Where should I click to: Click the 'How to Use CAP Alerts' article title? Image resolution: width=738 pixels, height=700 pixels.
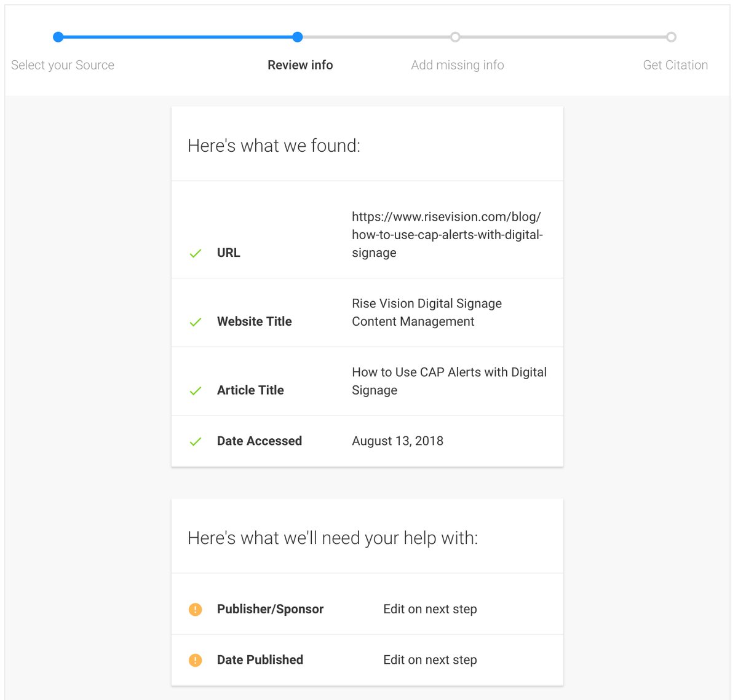pyautogui.click(x=449, y=381)
